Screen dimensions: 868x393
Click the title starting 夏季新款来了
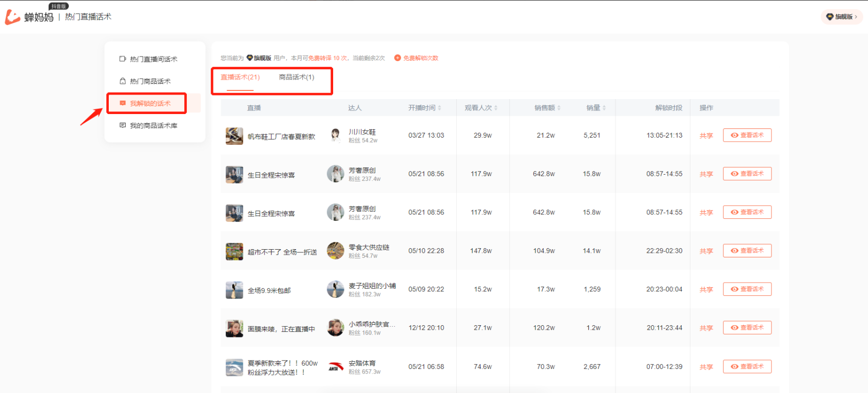click(283, 368)
